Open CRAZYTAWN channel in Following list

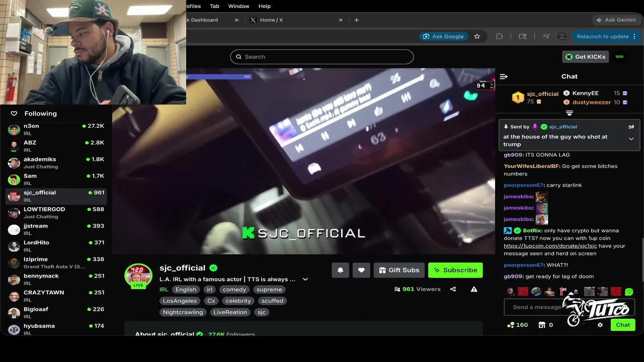click(x=56, y=296)
